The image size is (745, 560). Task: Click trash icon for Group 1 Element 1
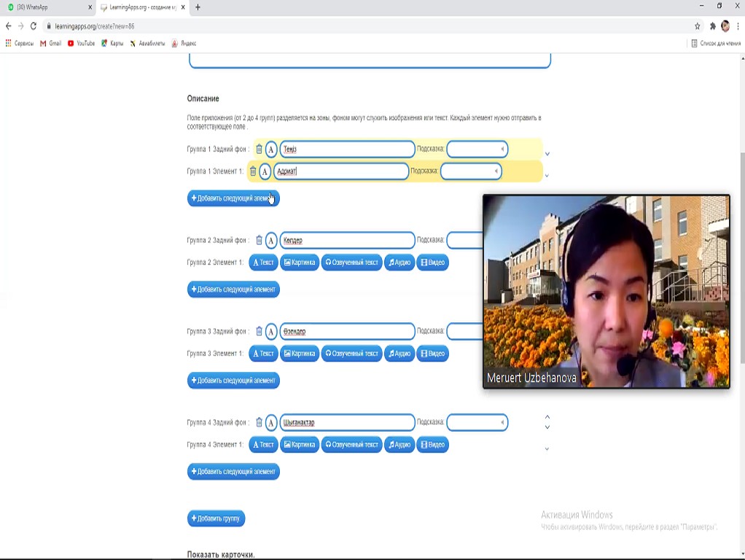(x=253, y=171)
